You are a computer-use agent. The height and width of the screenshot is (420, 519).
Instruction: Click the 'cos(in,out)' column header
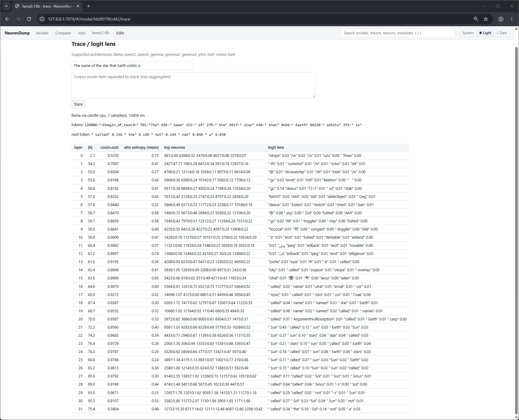109,148
